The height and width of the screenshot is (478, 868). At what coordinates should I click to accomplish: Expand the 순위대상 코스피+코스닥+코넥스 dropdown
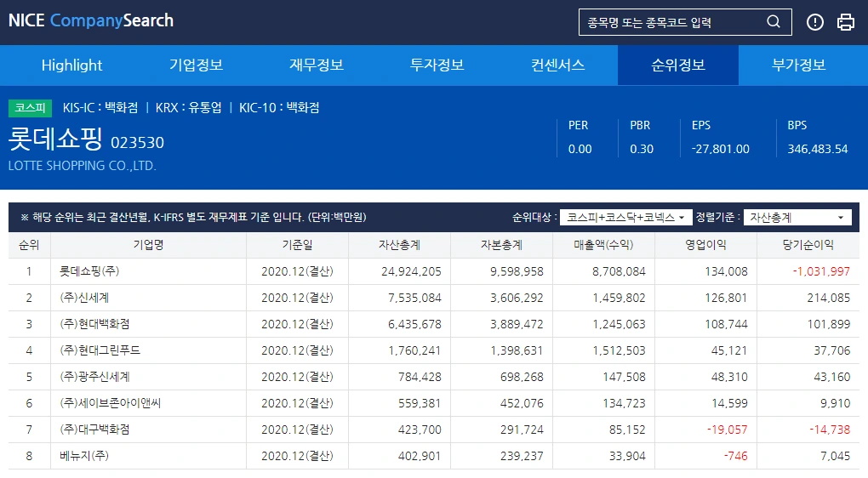pyautogui.click(x=625, y=218)
